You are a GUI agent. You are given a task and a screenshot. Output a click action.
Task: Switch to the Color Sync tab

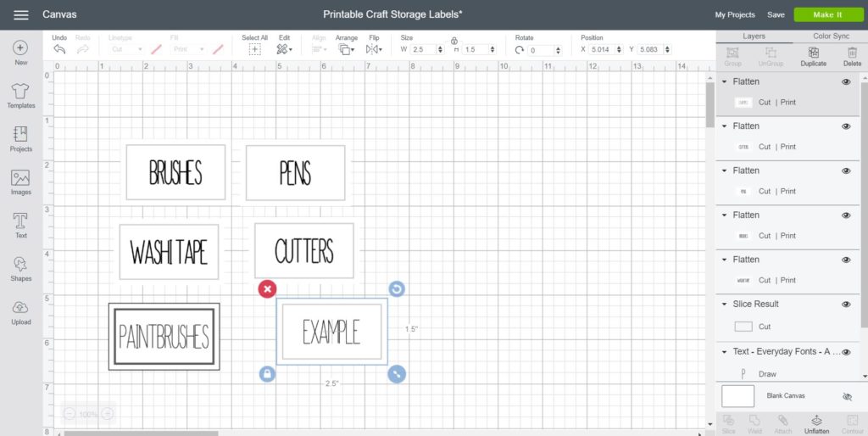coord(830,36)
